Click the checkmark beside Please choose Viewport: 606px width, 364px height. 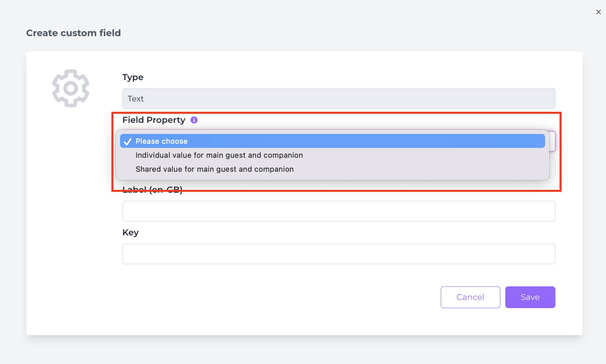(x=127, y=141)
